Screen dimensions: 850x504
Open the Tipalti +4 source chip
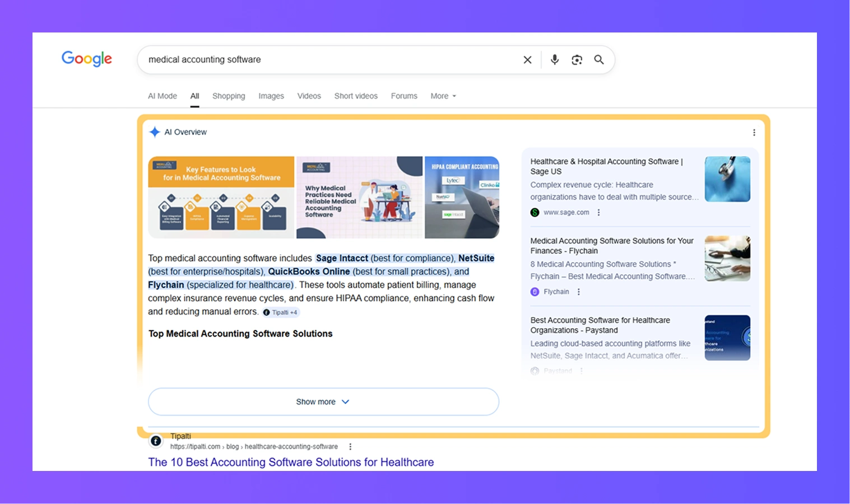click(281, 312)
